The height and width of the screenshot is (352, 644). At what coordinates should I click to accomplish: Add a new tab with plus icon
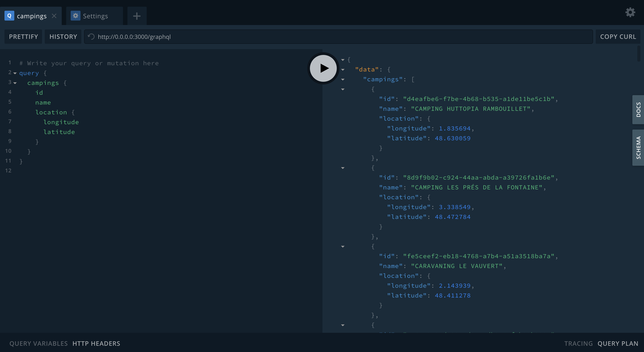tap(137, 16)
